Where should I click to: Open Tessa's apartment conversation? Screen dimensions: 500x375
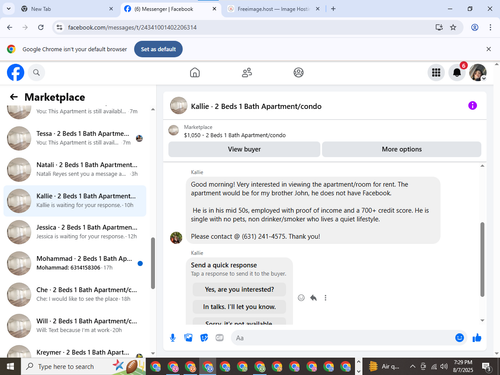pos(75,138)
